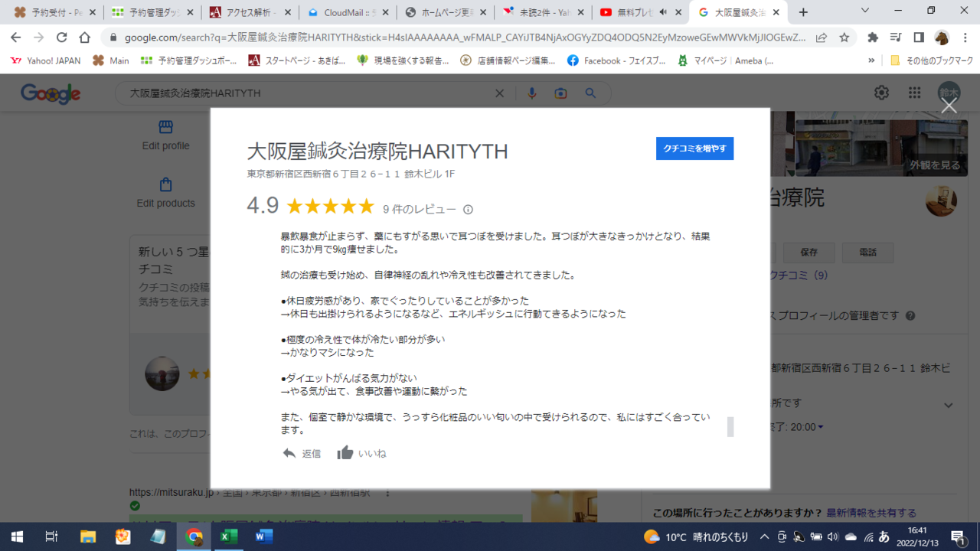This screenshot has height=551, width=980.
Task: Open Word from the taskbar
Action: tap(263, 536)
